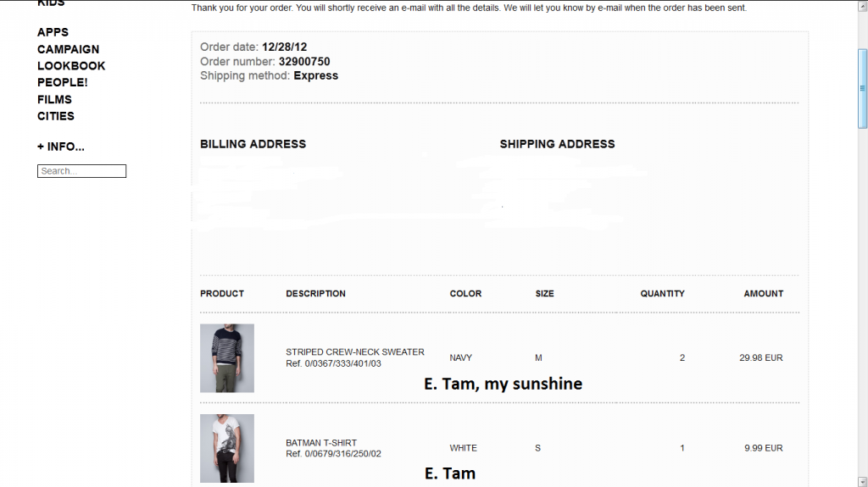
Task: Open the Batman T-shirt product thumbnail
Action: [227, 448]
